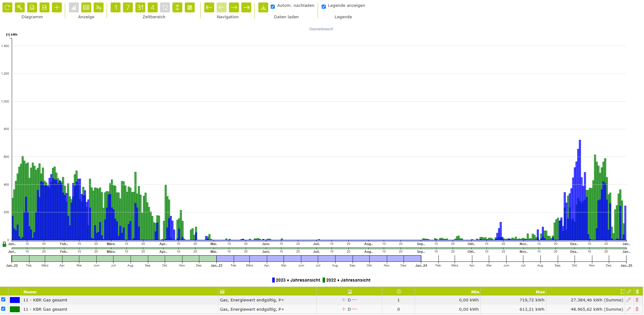644x315 pixels.
Task: Edit the 2023 series with red pencil icon
Action: pyautogui.click(x=629, y=300)
